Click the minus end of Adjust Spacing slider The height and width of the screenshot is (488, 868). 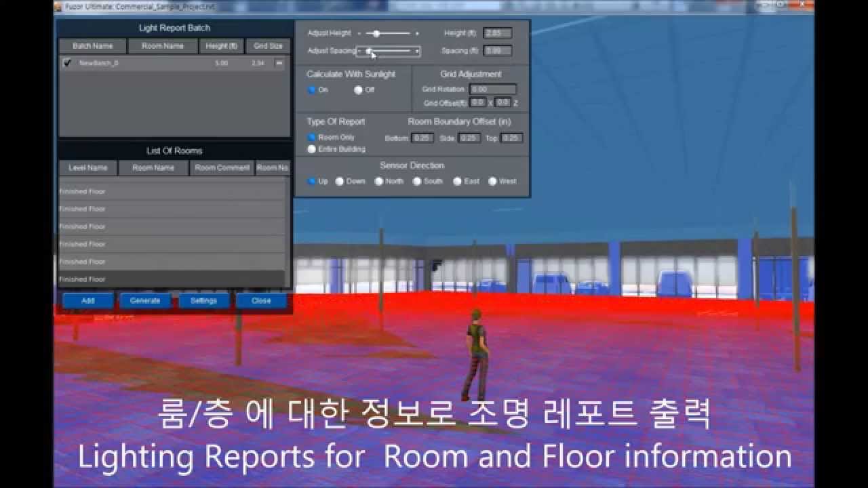tap(359, 51)
